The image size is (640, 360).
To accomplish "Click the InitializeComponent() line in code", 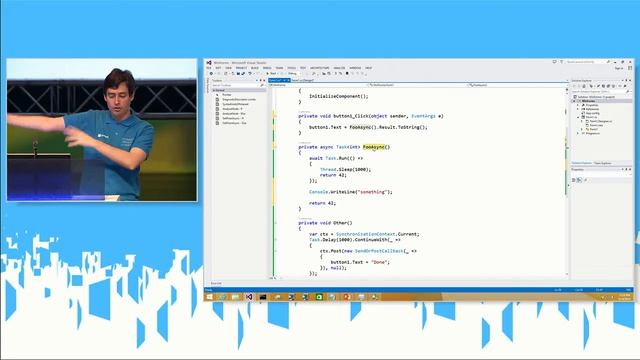I will [338, 96].
